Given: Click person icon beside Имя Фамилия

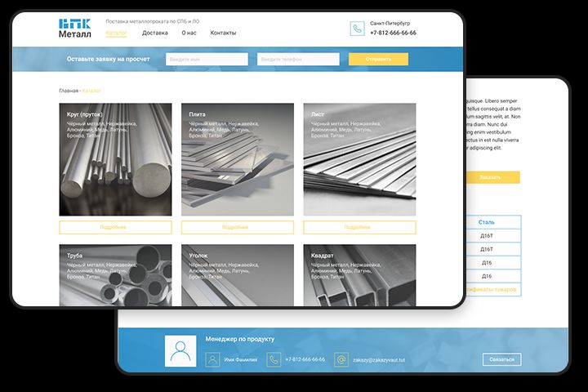Looking at the screenshot, I should pyautogui.click(x=212, y=359).
